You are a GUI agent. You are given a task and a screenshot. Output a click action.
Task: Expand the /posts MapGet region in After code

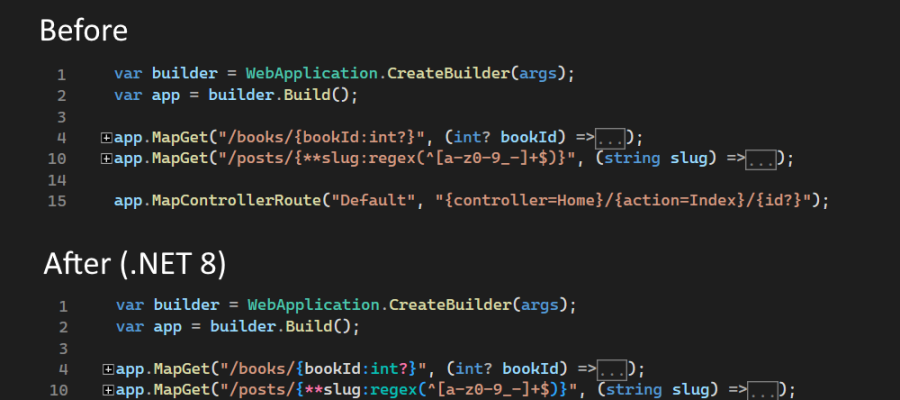108,390
